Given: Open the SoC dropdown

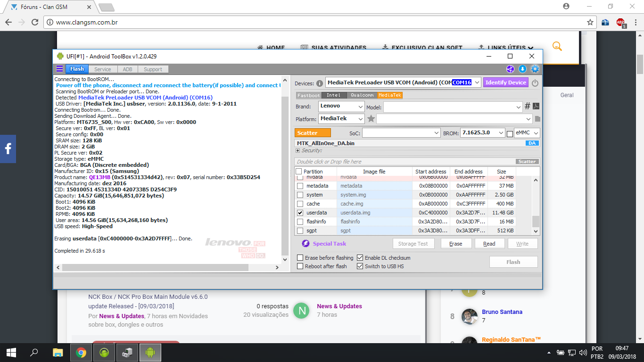Looking at the screenshot, I should (437, 133).
